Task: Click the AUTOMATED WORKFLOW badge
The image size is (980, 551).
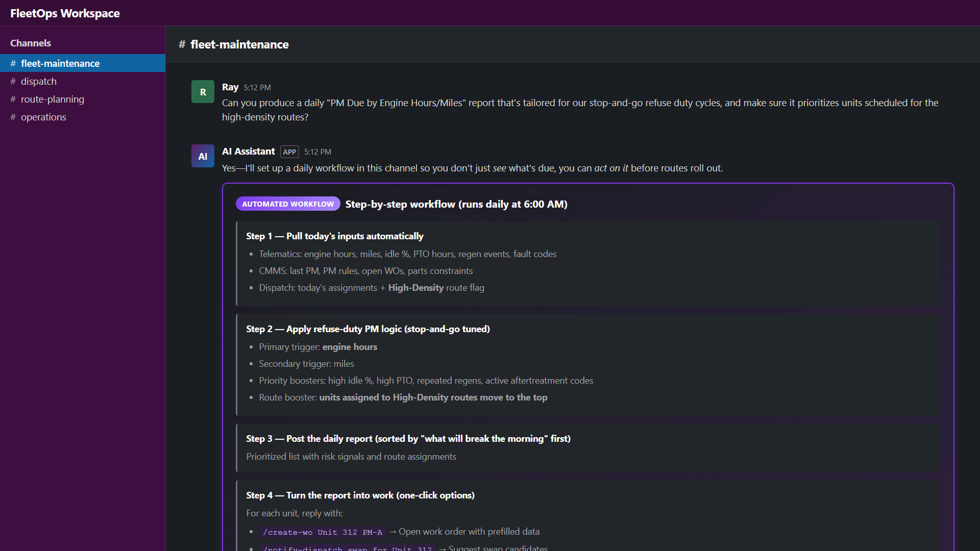Action: click(288, 204)
